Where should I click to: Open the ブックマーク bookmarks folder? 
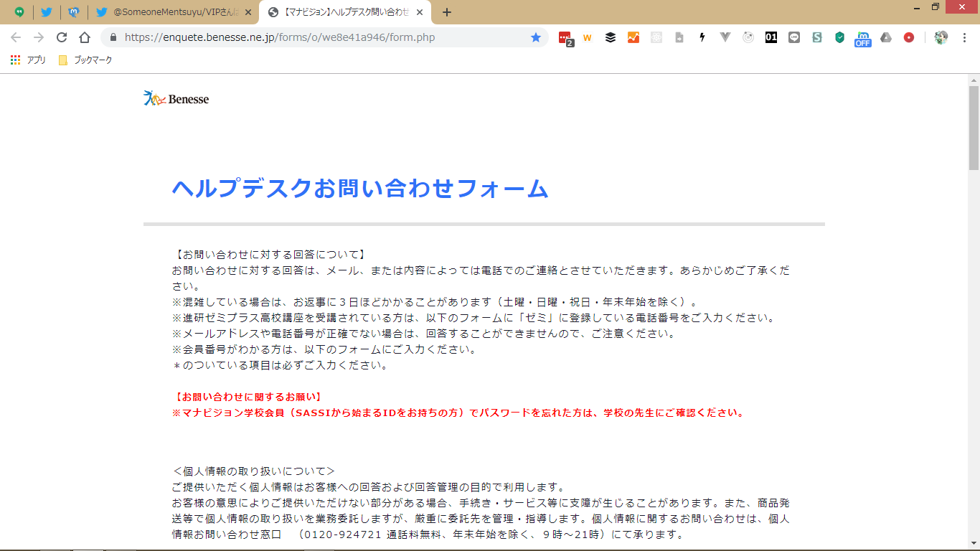pos(85,60)
